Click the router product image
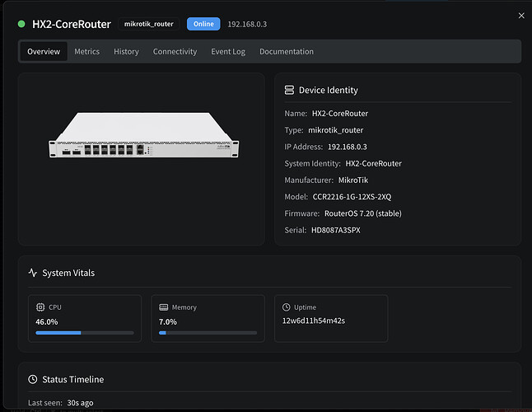Screen dimensions: 532x412 (x=143, y=135)
